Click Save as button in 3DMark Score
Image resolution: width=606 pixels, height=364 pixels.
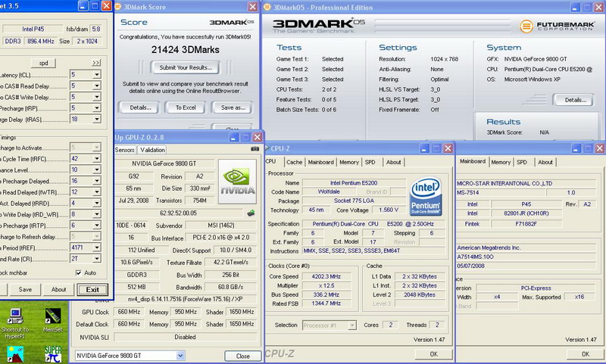(233, 107)
